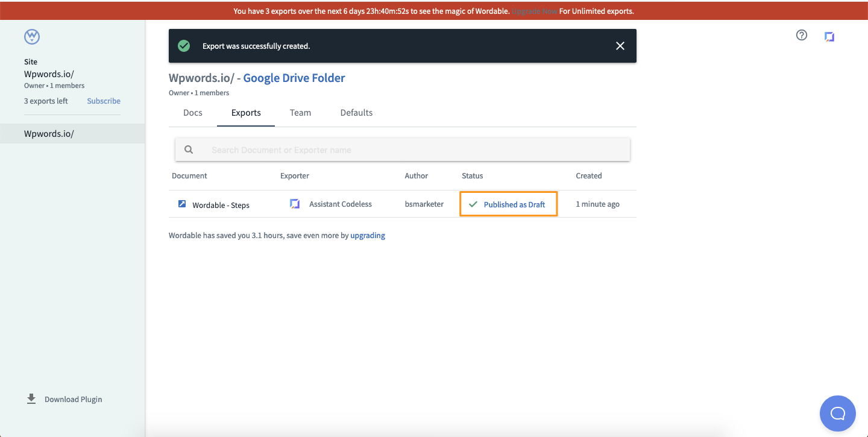This screenshot has height=437, width=868.
Task: Click Upgrade Now in the top banner
Action: pos(534,11)
